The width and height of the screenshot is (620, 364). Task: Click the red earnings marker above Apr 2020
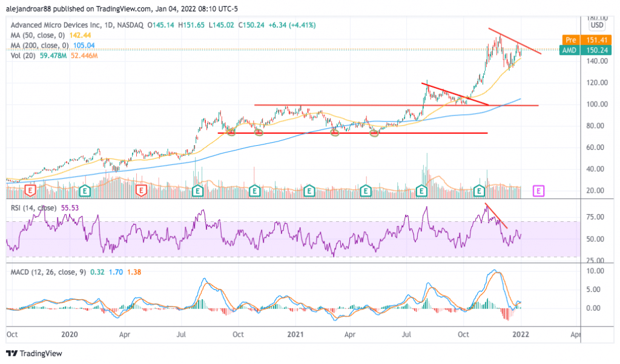click(x=141, y=191)
